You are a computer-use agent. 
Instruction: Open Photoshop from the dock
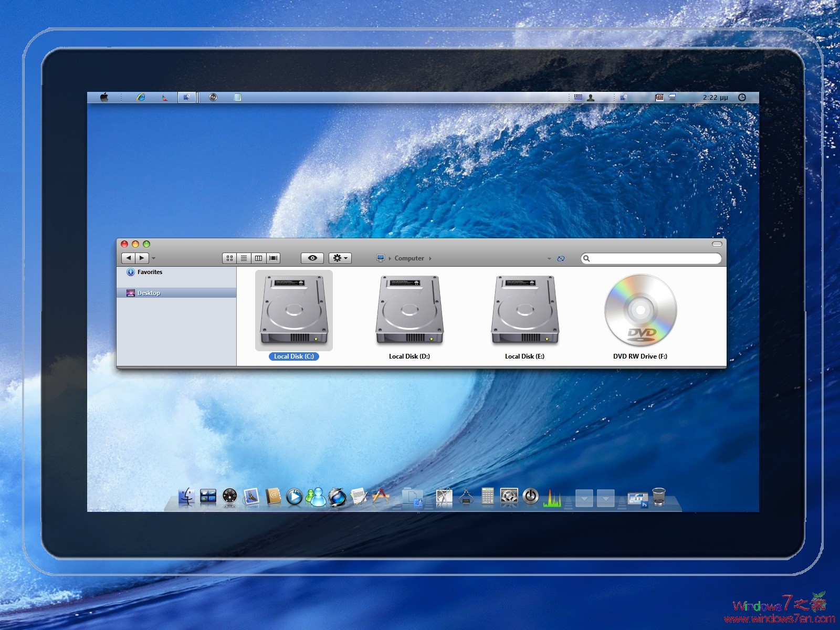(637, 498)
